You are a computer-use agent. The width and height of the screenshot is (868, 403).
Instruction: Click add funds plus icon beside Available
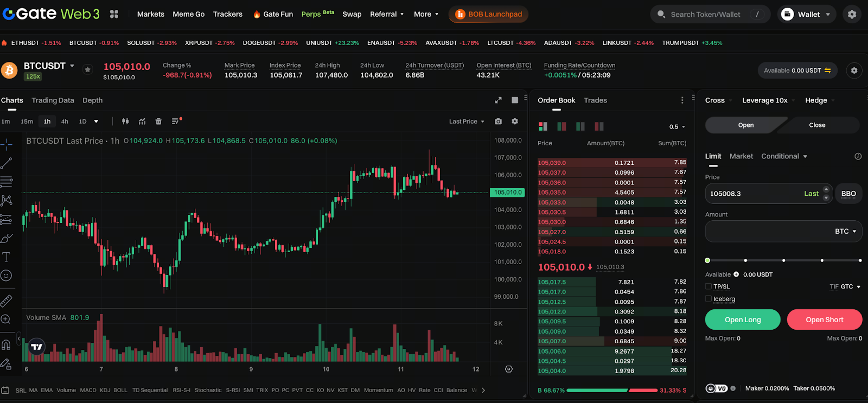point(736,274)
